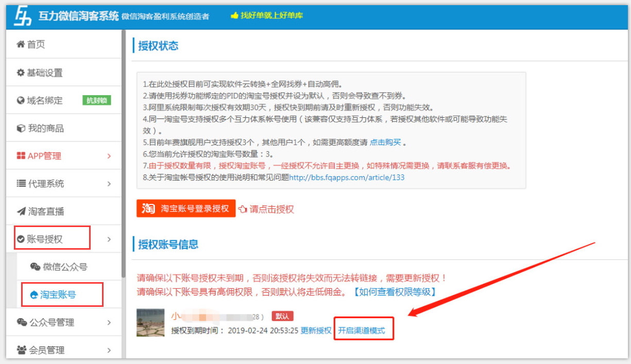
Task: Collapse the 账号授权 menu chevron
Action: coord(109,239)
